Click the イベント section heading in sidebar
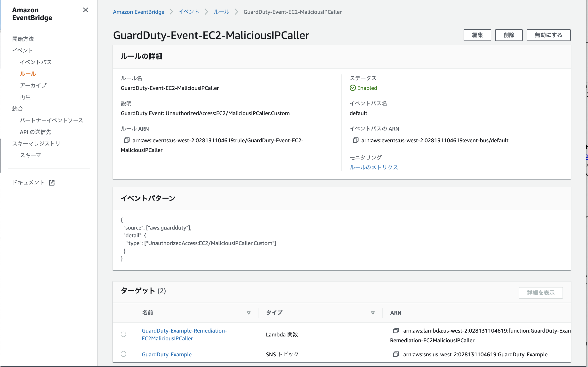 tap(23, 50)
